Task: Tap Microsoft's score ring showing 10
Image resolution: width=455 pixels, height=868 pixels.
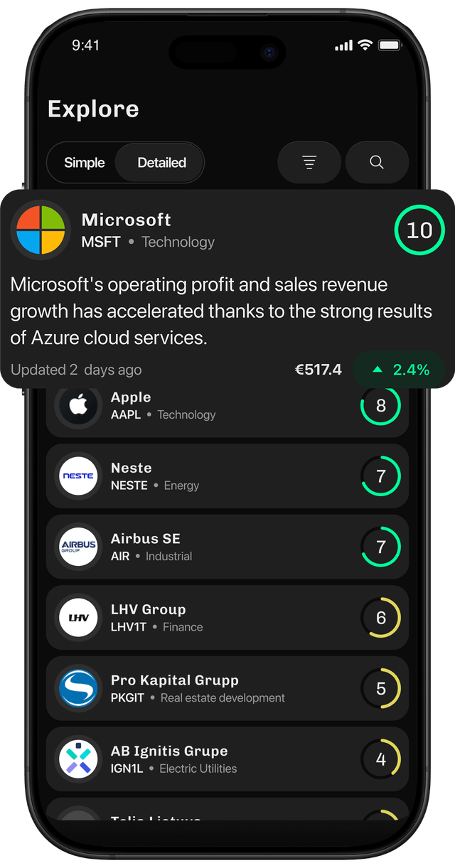Action: (x=419, y=230)
